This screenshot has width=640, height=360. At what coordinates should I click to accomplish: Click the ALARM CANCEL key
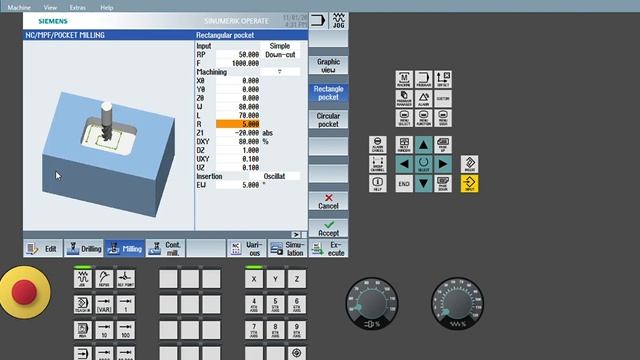click(x=378, y=144)
